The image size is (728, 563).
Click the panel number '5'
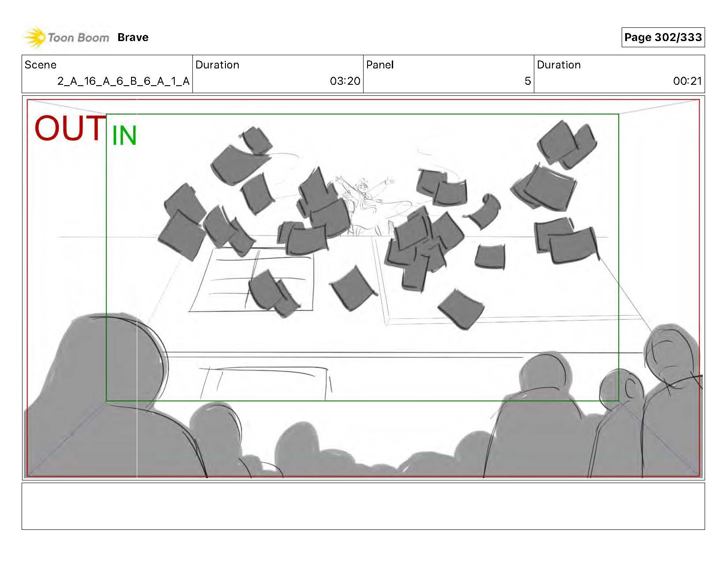[527, 81]
